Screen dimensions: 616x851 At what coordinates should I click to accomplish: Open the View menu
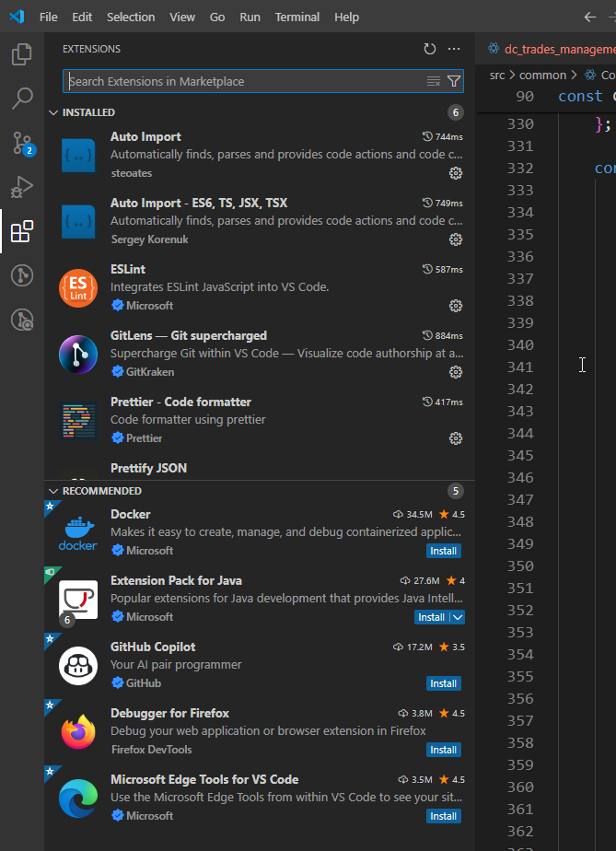[182, 17]
